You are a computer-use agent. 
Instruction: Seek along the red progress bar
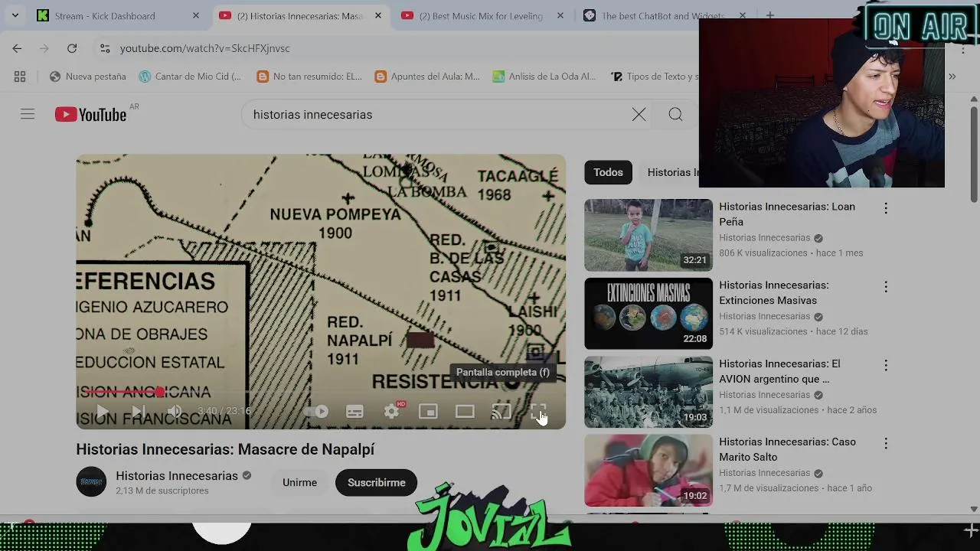pos(321,392)
